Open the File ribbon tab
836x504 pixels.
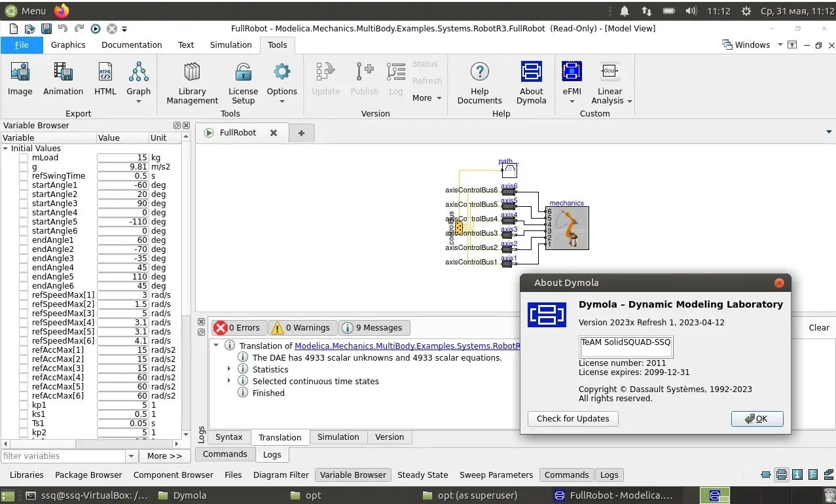[x=22, y=45]
